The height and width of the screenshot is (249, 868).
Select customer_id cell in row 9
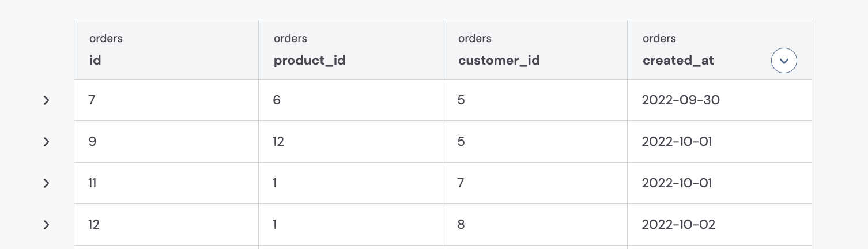pyautogui.click(x=535, y=142)
